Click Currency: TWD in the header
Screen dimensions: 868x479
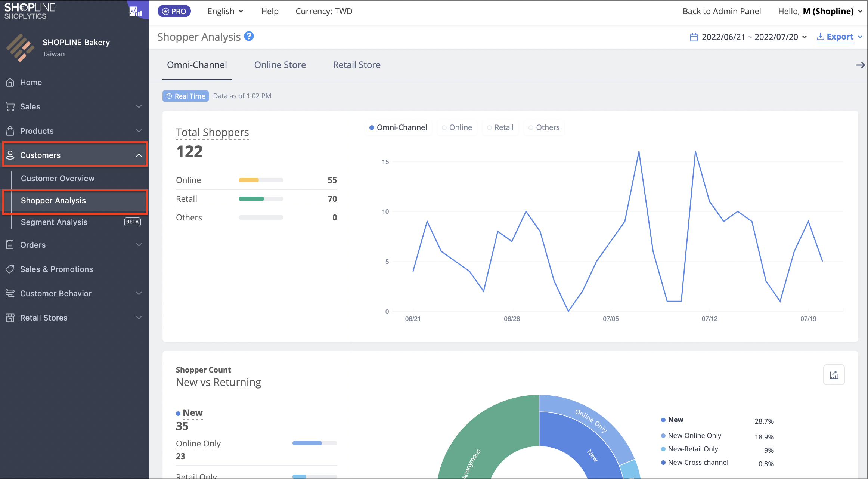(x=324, y=11)
